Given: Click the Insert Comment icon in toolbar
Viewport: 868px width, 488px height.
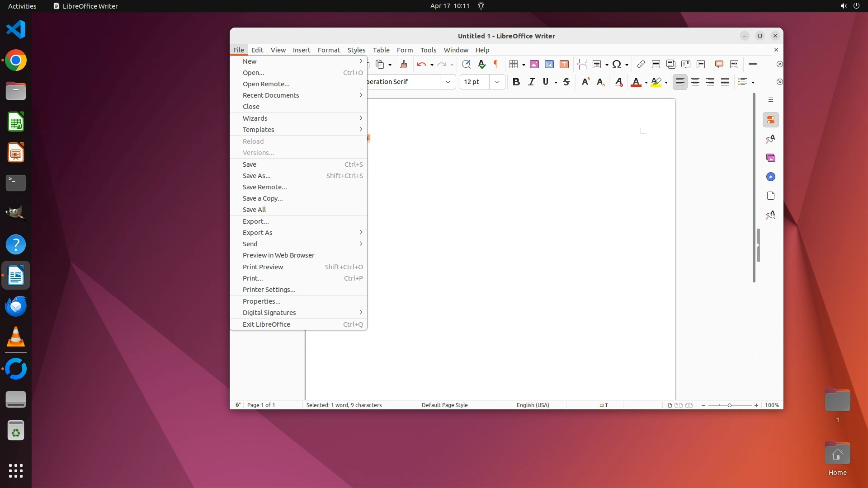Looking at the screenshot, I should [x=719, y=64].
